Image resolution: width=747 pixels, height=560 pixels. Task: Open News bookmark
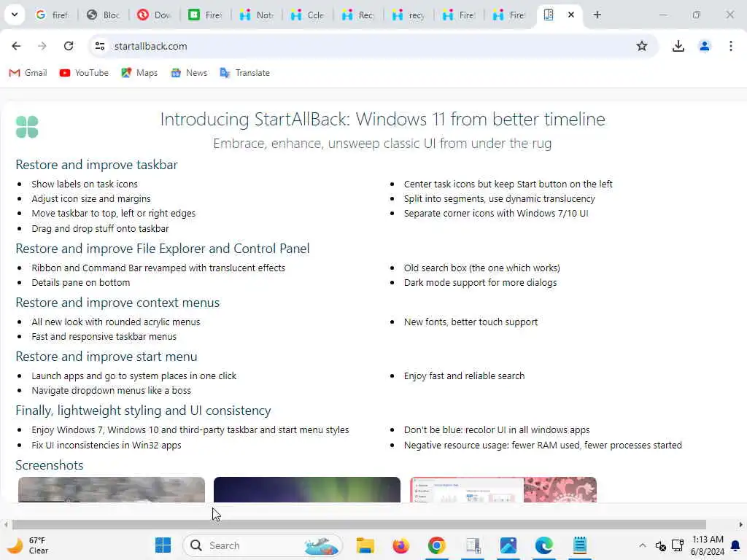(189, 73)
